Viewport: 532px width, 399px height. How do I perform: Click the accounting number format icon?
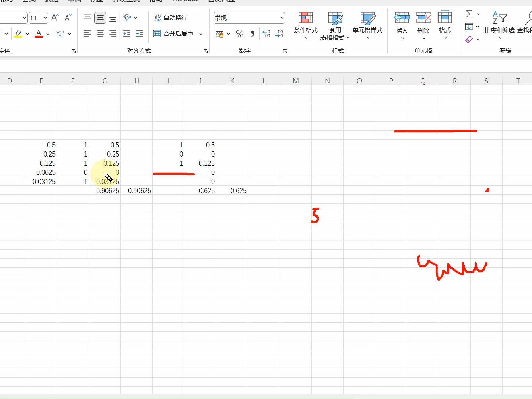click(x=219, y=34)
